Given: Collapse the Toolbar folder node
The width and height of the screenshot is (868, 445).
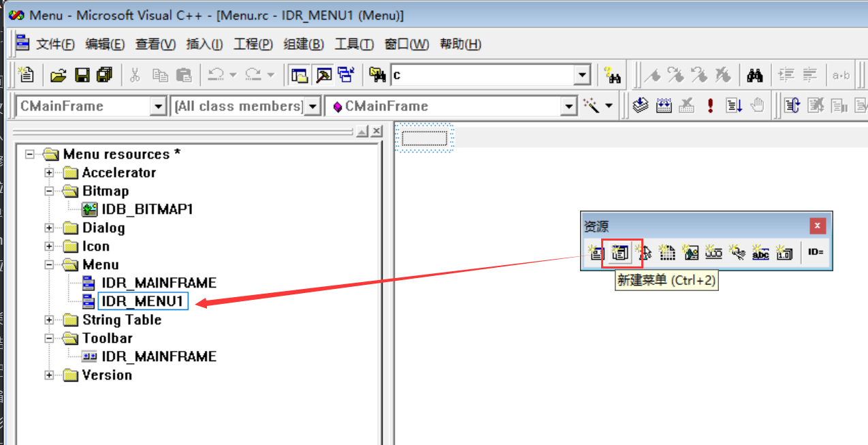Looking at the screenshot, I should (x=49, y=338).
